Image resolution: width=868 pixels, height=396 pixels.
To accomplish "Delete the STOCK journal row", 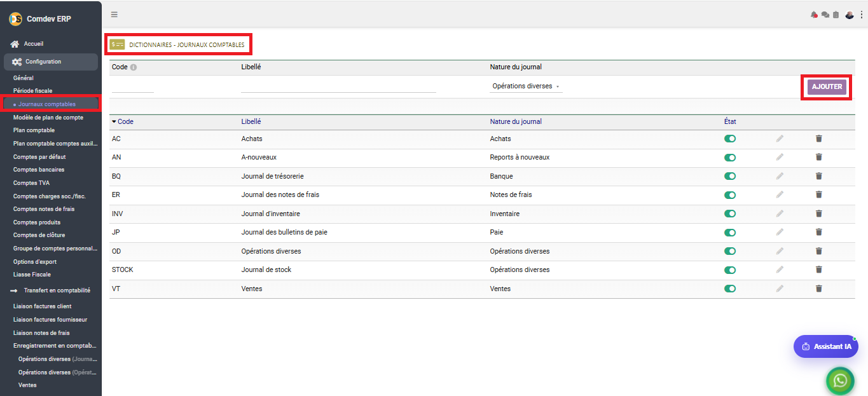I will (x=819, y=270).
